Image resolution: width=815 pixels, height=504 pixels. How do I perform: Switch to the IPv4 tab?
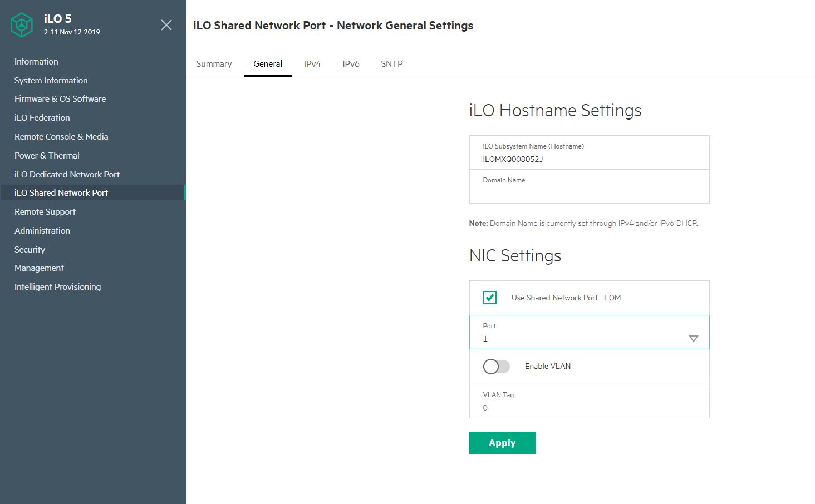click(x=312, y=64)
